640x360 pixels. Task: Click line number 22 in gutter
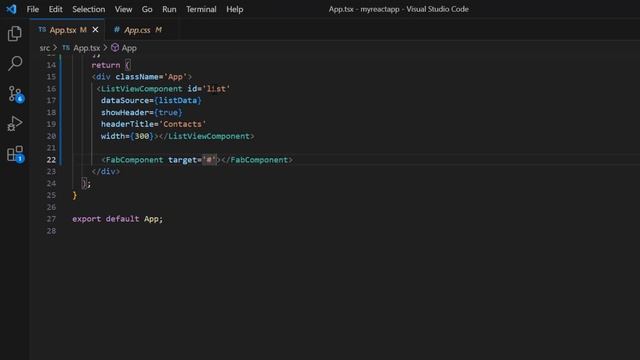coord(51,160)
